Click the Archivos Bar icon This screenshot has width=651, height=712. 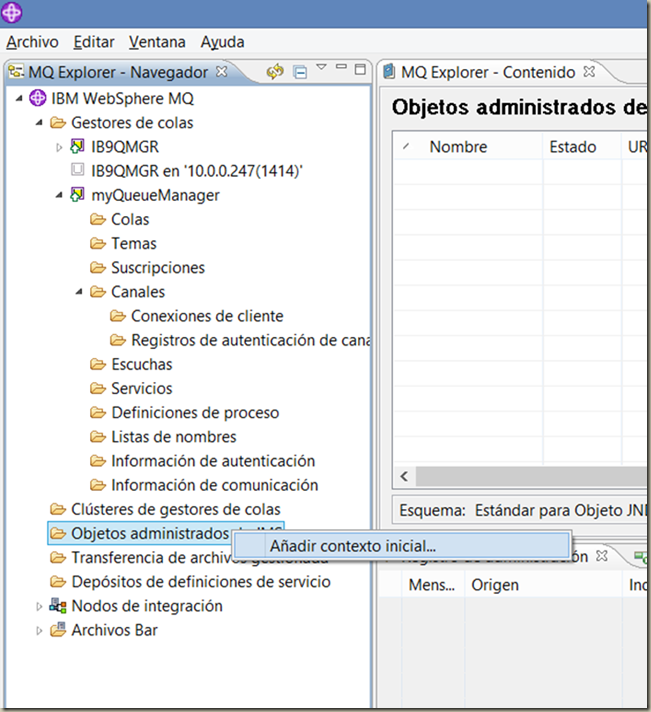coord(58,629)
